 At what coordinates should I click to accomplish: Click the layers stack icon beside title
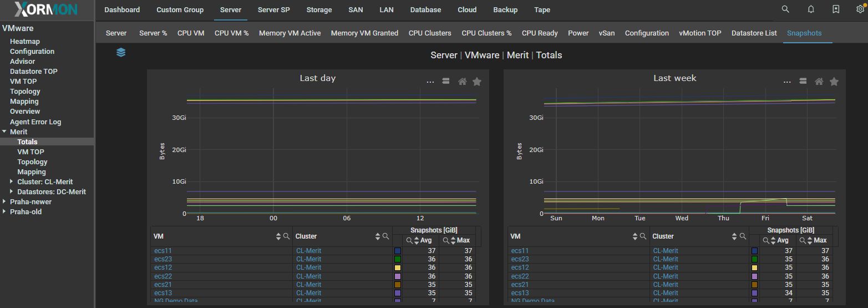(x=121, y=52)
